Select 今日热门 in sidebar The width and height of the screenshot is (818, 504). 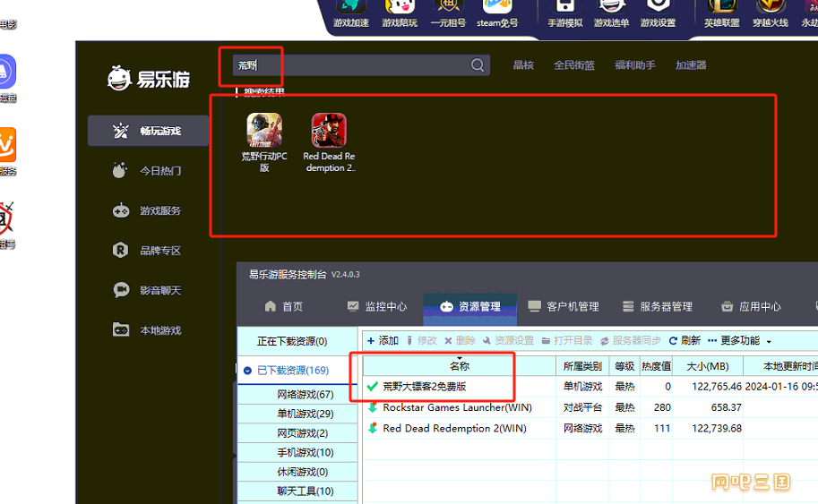pyautogui.click(x=148, y=170)
